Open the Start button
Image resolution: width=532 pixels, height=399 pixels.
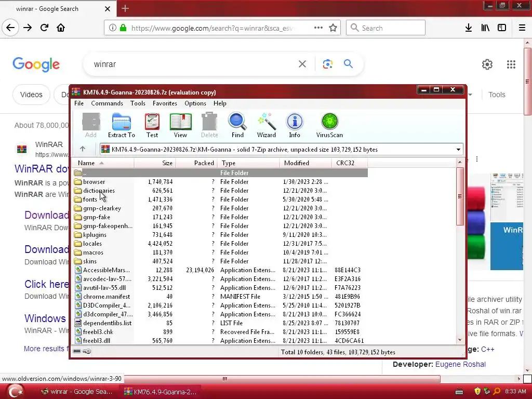[15, 392]
